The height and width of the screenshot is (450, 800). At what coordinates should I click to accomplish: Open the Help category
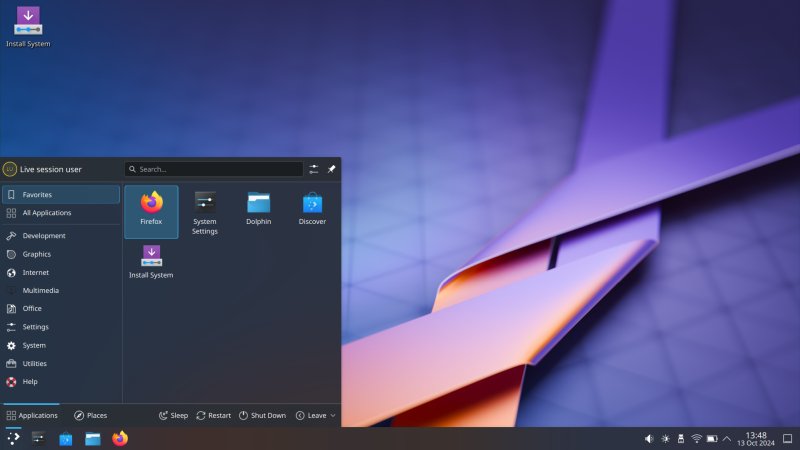pos(61,382)
